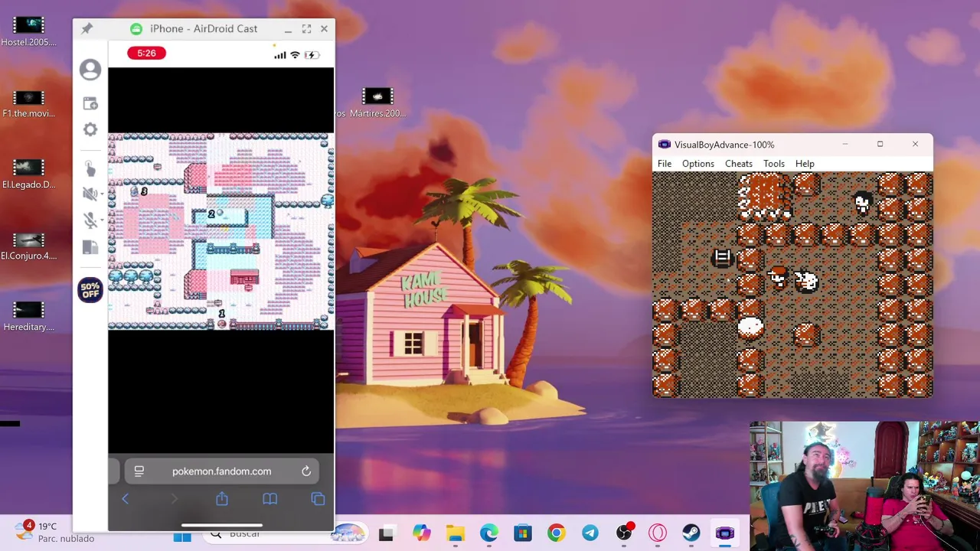
Task: Select the Hostel.2005 desktop video file
Action: [x=28, y=31]
